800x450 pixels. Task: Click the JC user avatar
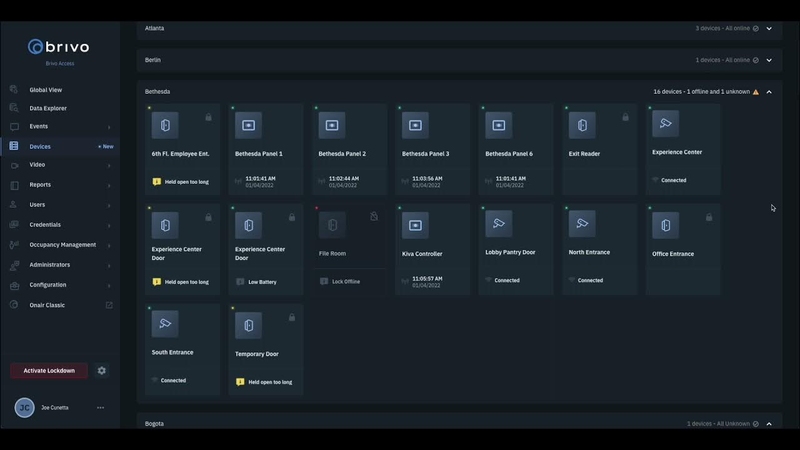click(24, 408)
